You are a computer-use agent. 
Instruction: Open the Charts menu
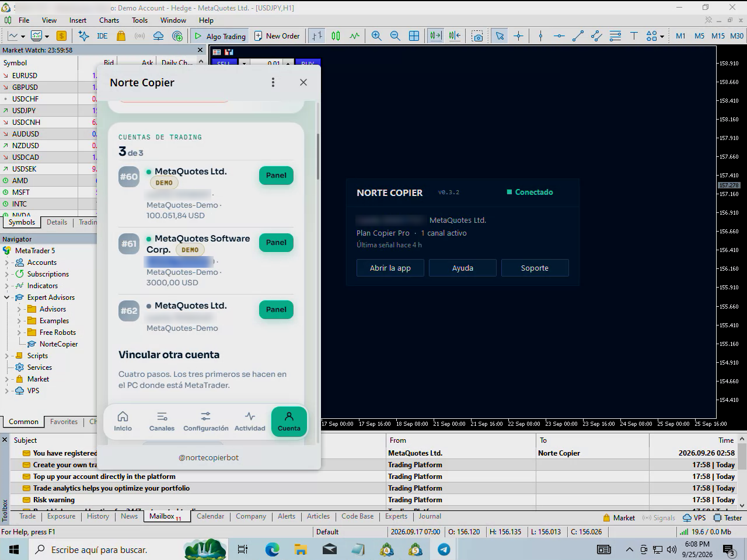click(109, 20)
